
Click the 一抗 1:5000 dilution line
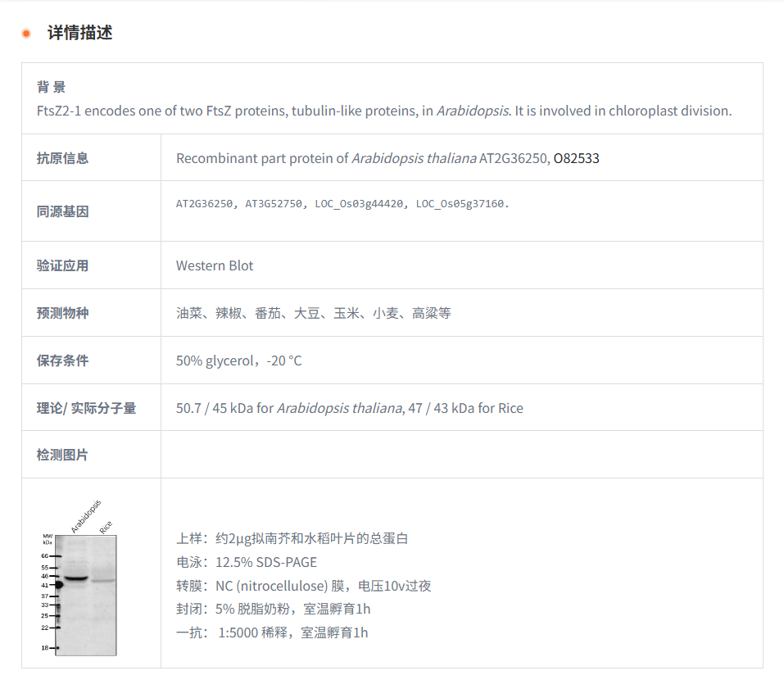[x=272, y=632]
